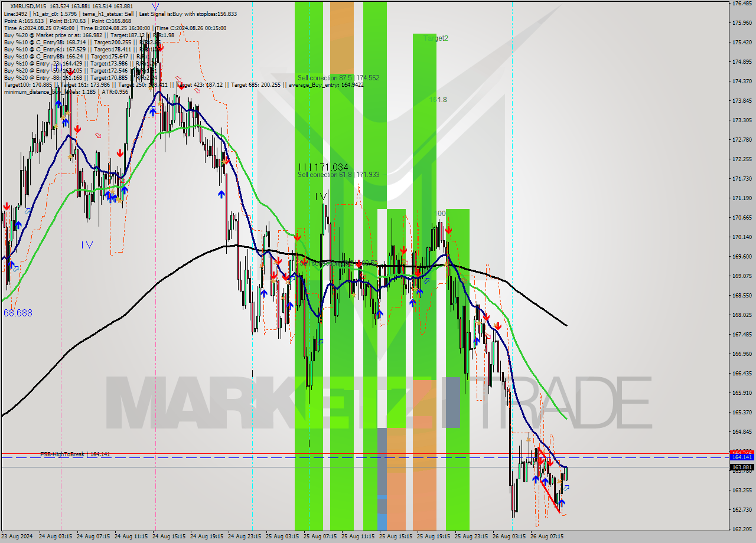Select the '24 Aug 07:15' time label
This screenshot has width=756, height=543.
[x=93, y=537]
